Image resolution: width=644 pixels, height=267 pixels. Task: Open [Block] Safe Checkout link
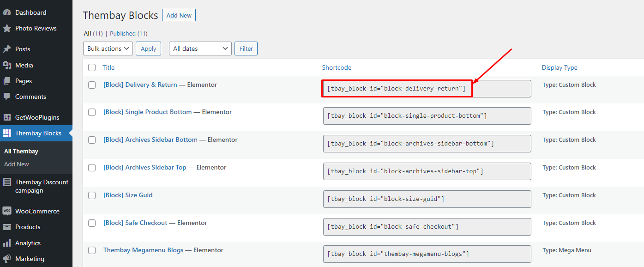click(x=135, y=223)
